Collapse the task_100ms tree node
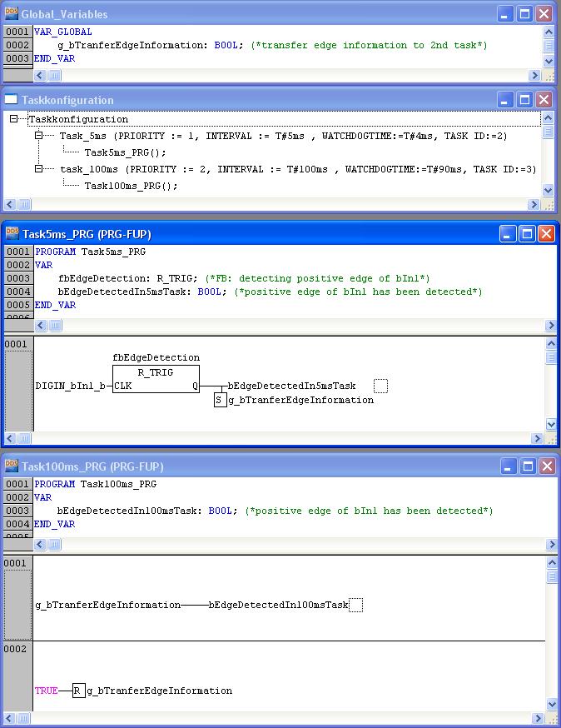 (39, 169)
